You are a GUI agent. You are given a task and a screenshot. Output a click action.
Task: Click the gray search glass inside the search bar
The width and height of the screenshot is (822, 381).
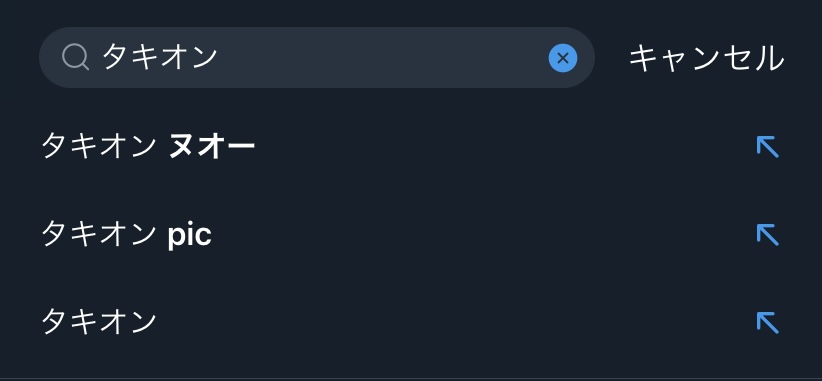tap(75, 57)
